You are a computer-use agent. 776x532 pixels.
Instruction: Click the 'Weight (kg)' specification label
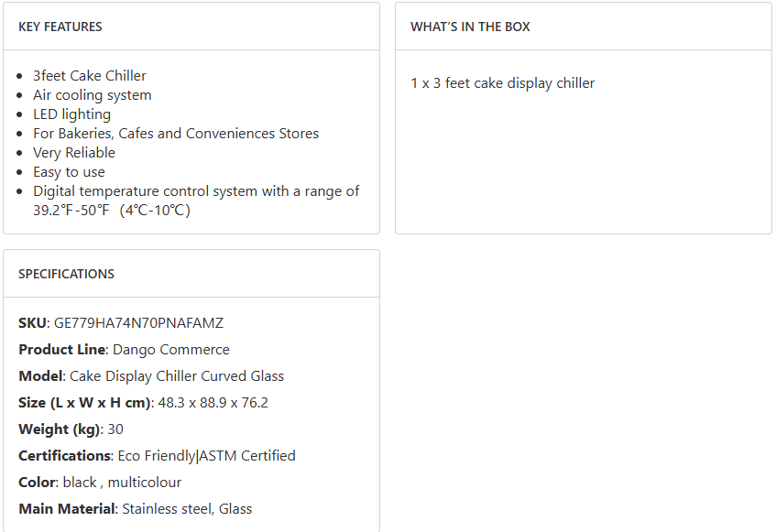pos(59,429)
